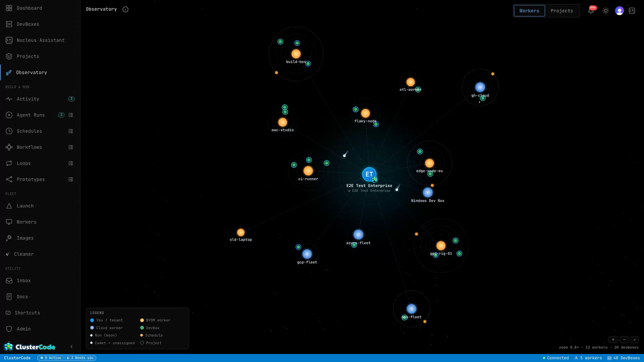
Task: Open Agent Runs in the sidebar
Action: coord(31,115)
